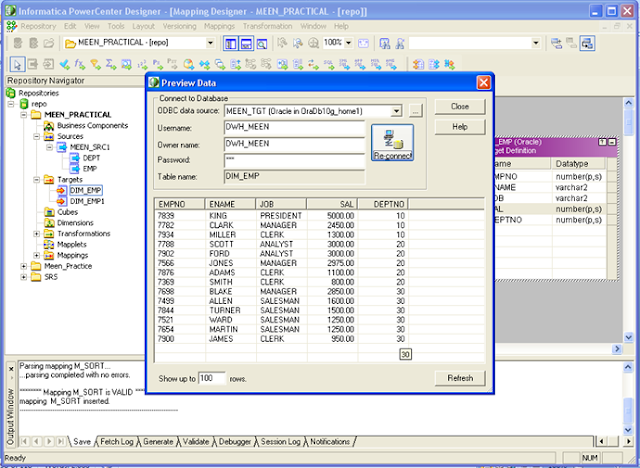
Task: Click the final icon in transformation toolbar
Action: point(449,64)
